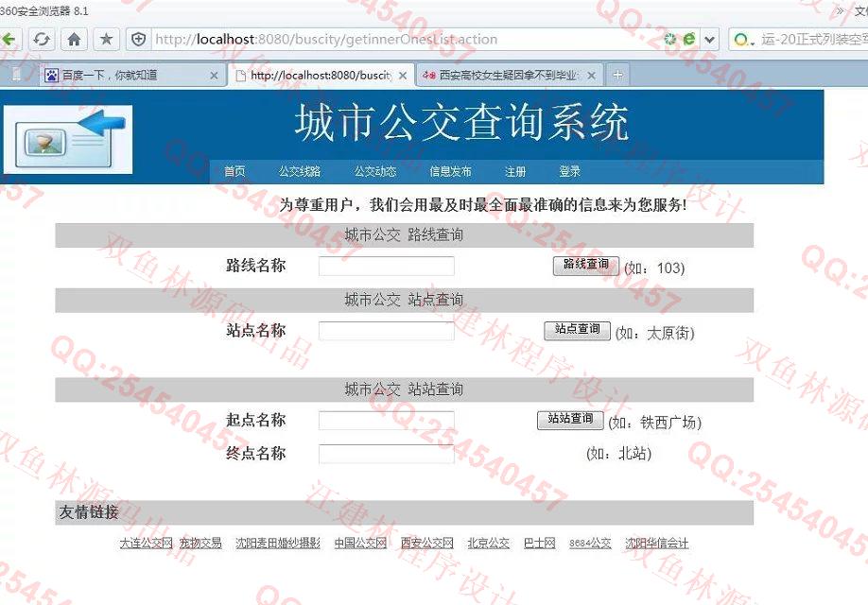
Task: Click the 站点查询 button
Action: click(x=577, y=330)
